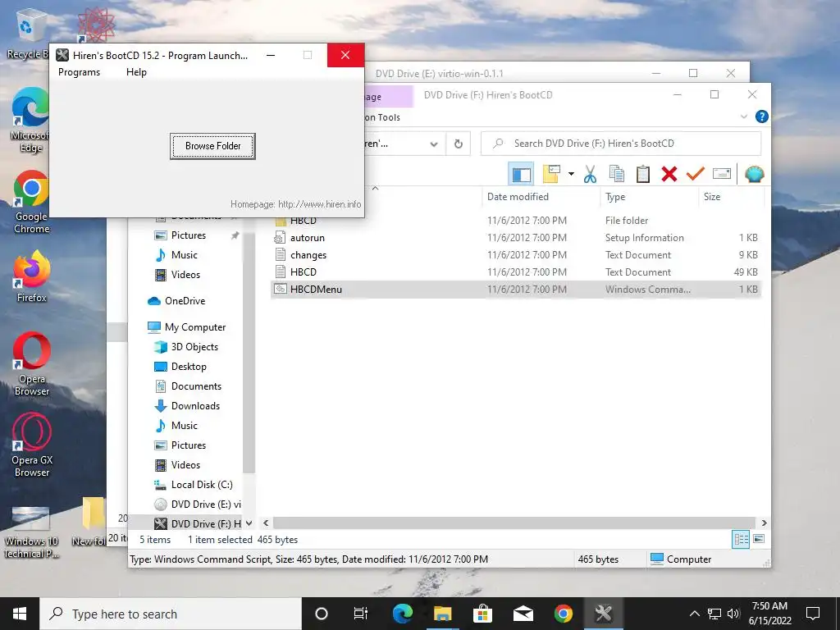Select the Microsoft Edge desktop shortcut

pos(30,120)
